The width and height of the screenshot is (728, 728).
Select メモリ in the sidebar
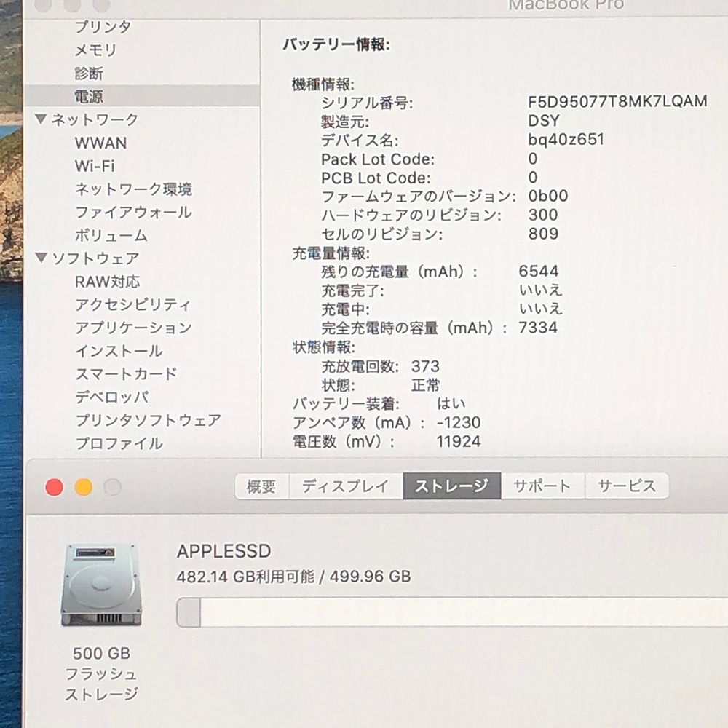pyautogui.click(x=95, y=50)
